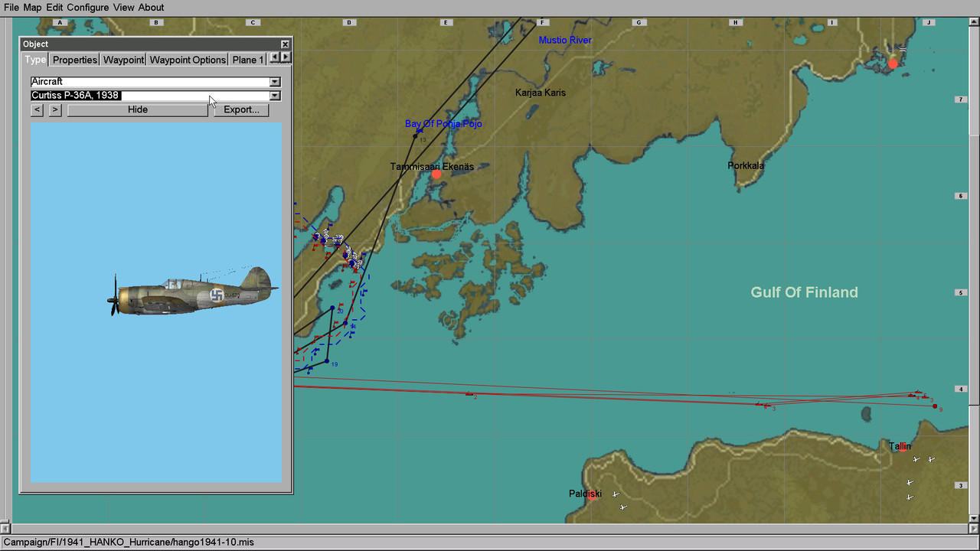Click the vertical scrollbar thumb
980x551 pixels.
[x=974, y=269]
